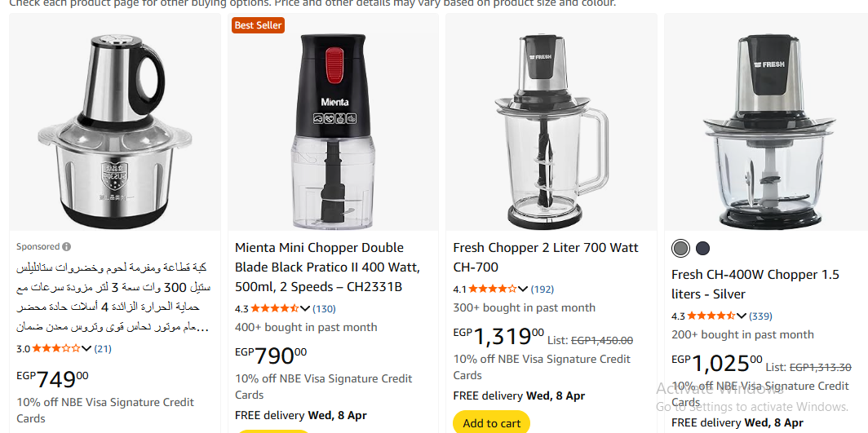Click the Sponsored info icon
Viewport: 868px width, 433px height.
coord(67,246)
